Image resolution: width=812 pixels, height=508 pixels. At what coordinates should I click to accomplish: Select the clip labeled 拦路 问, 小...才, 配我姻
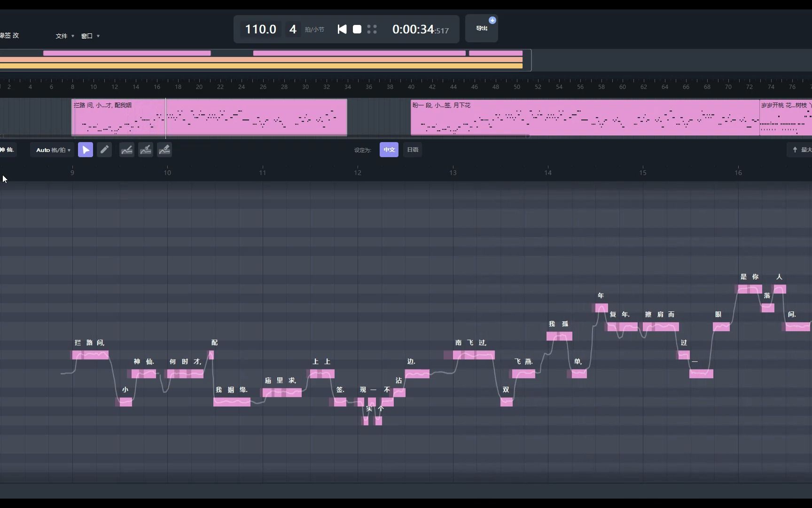[209, 118]
